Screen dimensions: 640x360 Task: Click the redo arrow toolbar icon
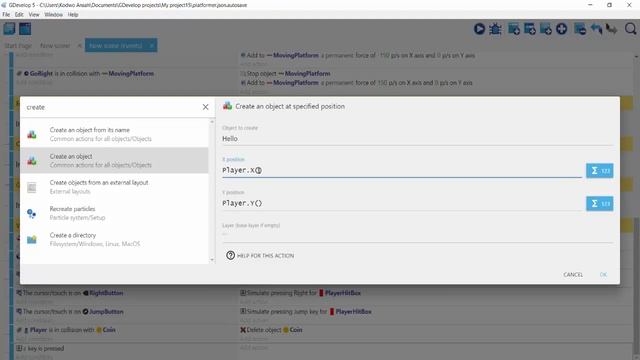click(611, 29)
